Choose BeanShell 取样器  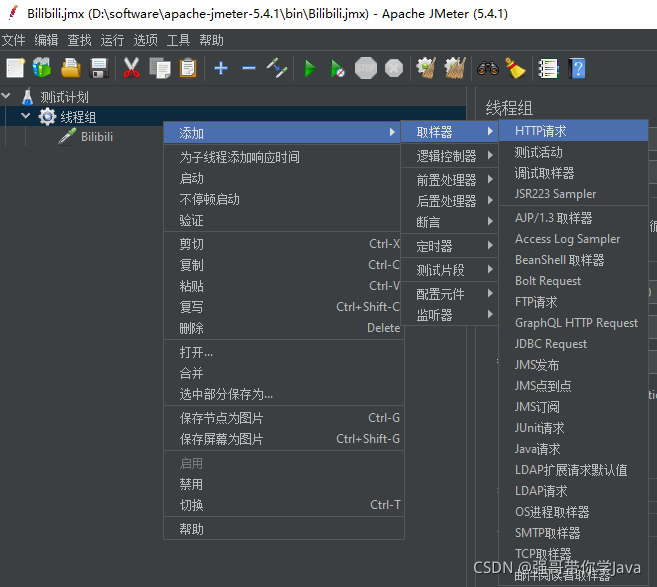(x=574, y=260)
